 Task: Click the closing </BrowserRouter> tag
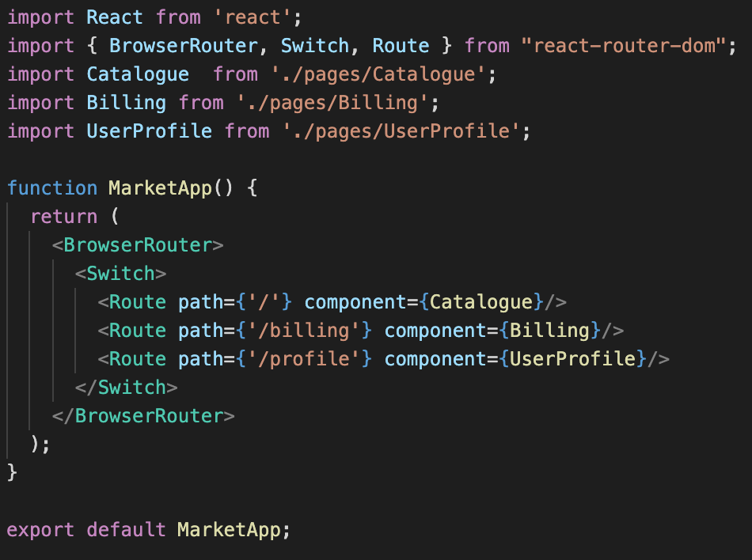coord(144,416)
